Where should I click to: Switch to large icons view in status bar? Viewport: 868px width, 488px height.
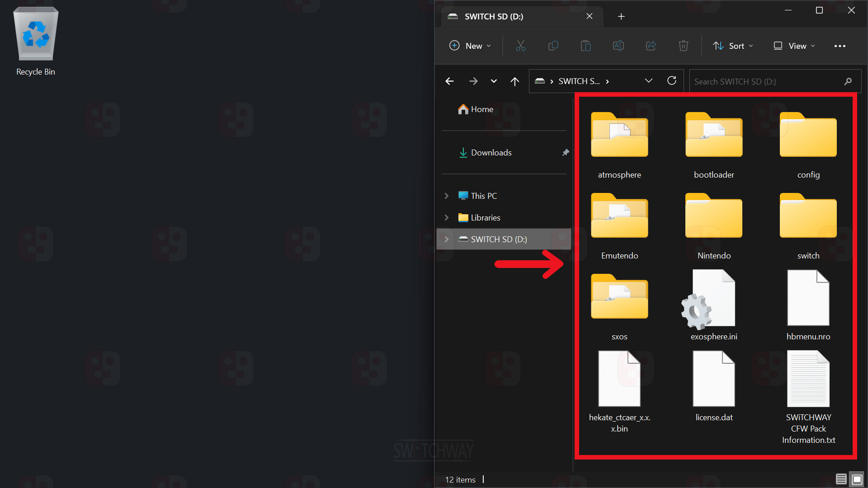click(x=857, y=479)
